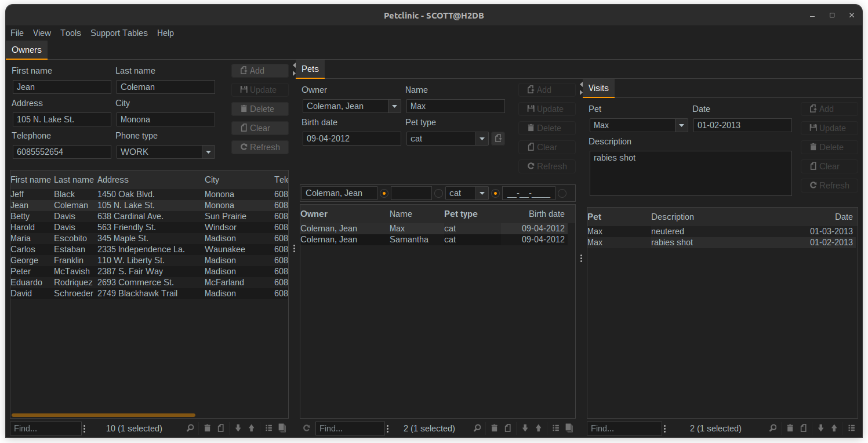Click the Update button in the Pets form
This screenshot has width=868, height=443.
coord(547,109)
